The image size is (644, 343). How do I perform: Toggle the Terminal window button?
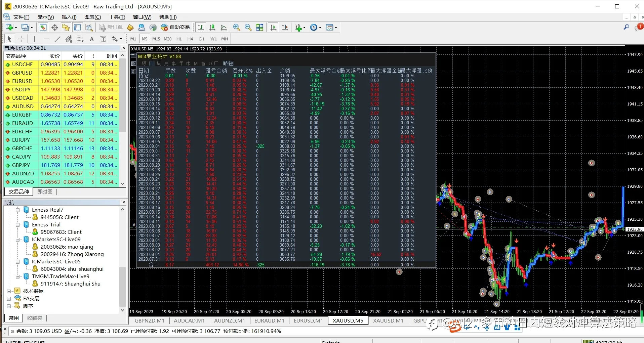(77, 27)
